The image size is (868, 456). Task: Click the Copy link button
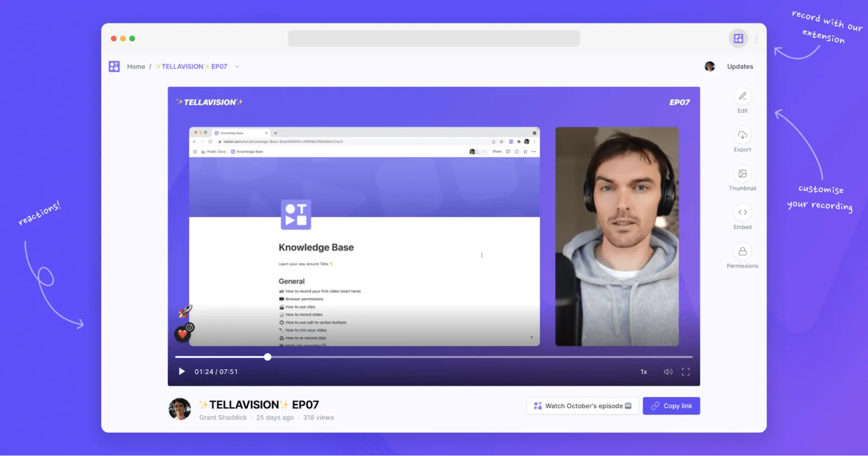[x=672, y=406]
